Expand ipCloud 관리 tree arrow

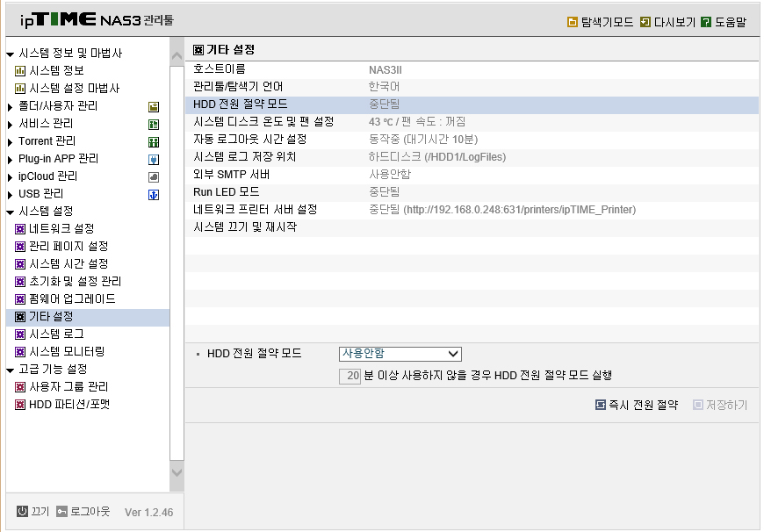(x=11, y=176)
